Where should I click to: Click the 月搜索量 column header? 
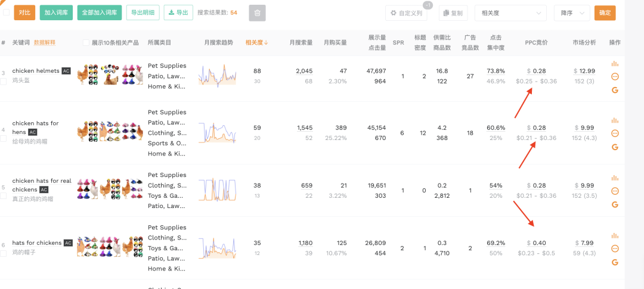point(301,43)
